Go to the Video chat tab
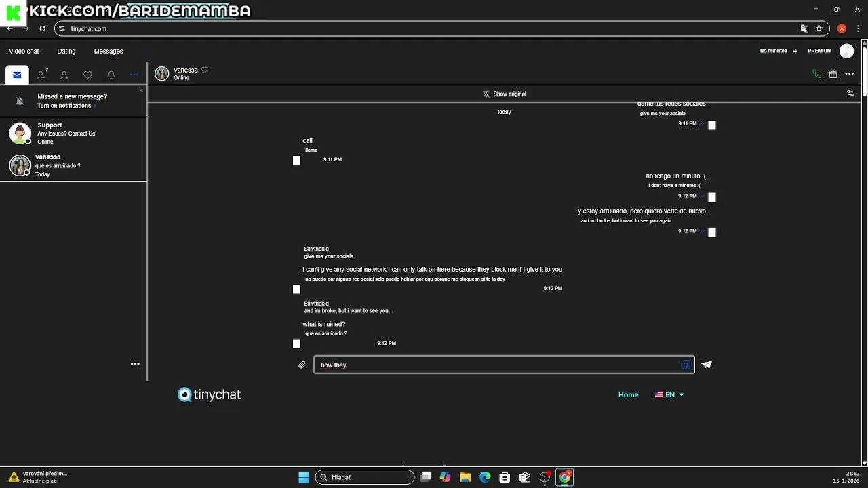 click(24, 51)
